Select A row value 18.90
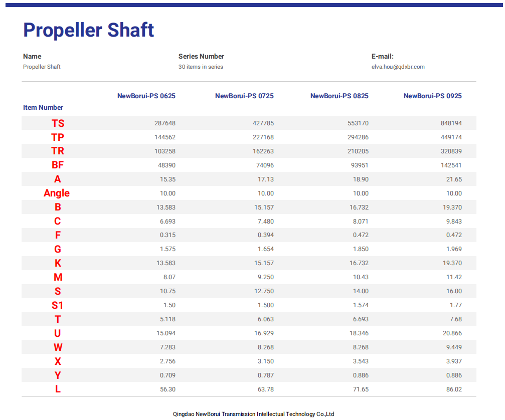This screenshot has width=505, height=420. pos(361,179)
